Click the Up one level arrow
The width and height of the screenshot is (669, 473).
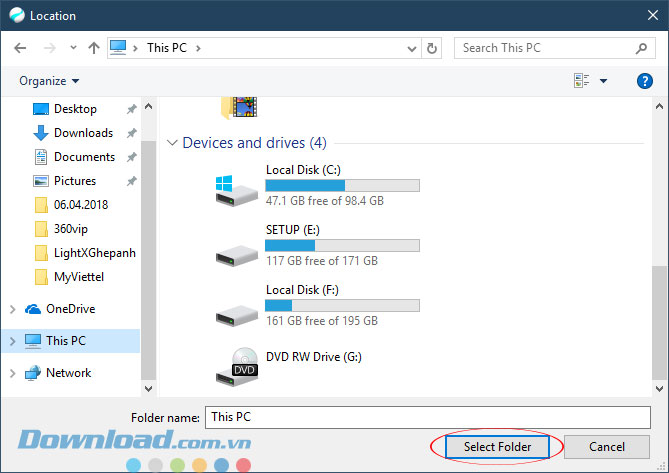pyautogui.click(x=93, y=48)
